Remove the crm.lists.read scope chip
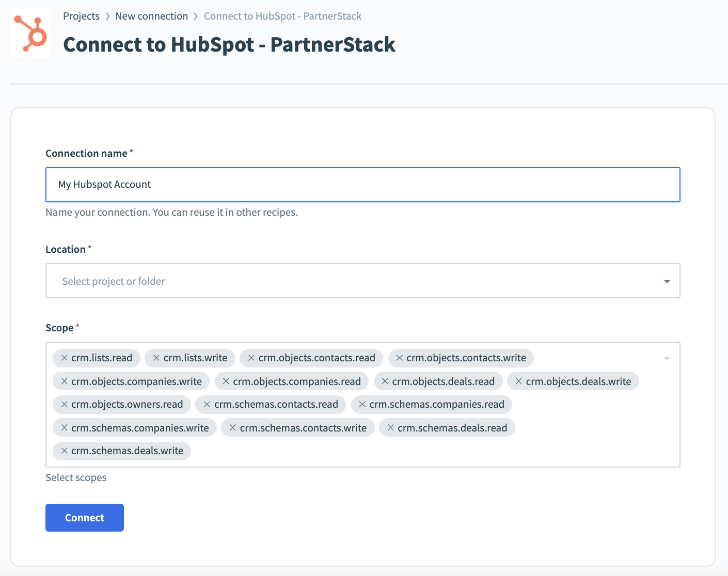 point(65,358)
